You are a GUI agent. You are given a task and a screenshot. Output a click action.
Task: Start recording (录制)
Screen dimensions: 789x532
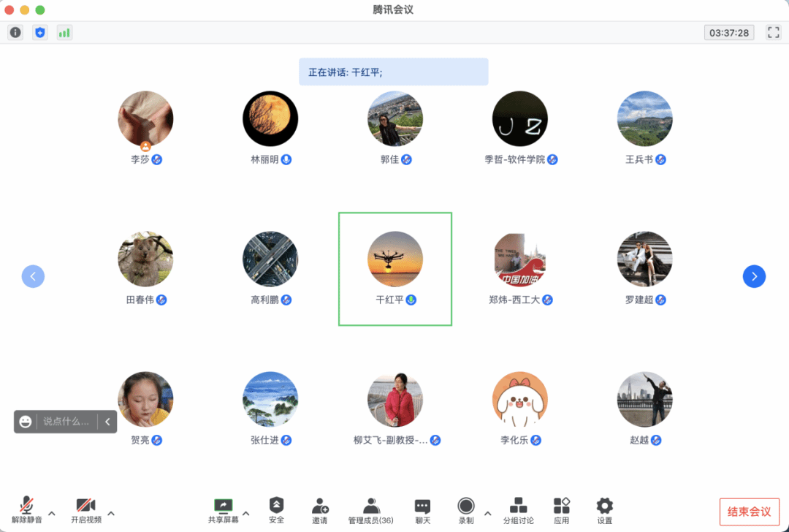click(465, 509)
